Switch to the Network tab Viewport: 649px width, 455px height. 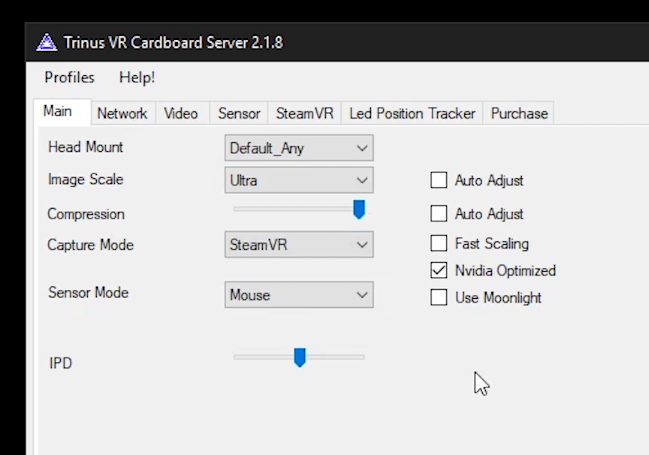pyautogui.click(x=122, y=113)
